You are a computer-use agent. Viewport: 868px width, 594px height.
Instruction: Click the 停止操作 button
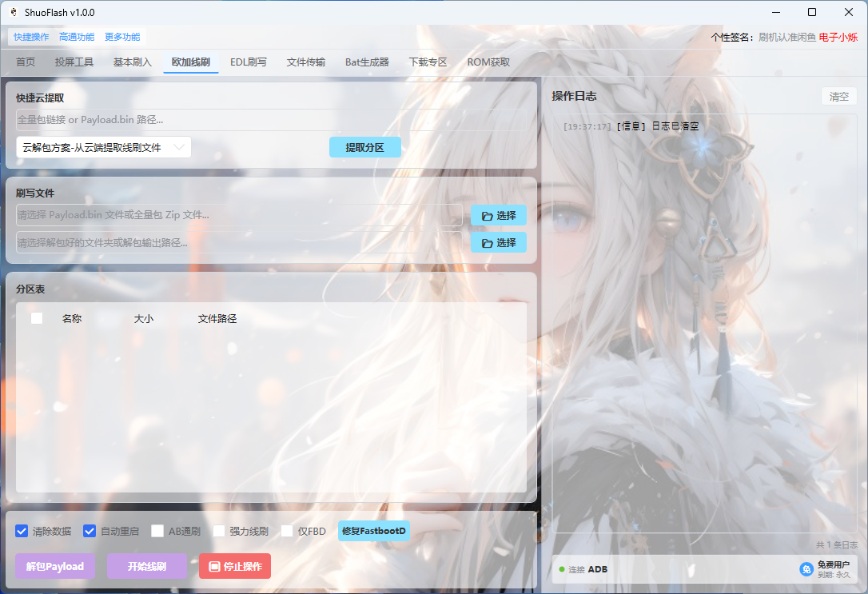point(235,566)
